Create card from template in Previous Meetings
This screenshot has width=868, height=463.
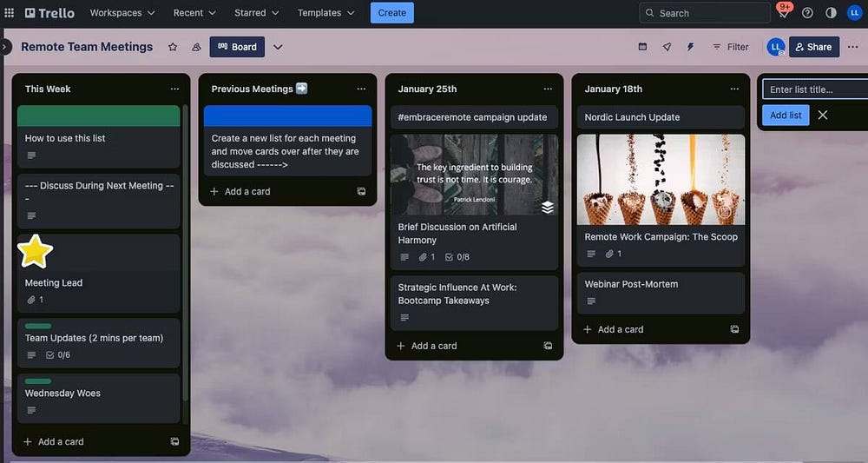(361, 191)
